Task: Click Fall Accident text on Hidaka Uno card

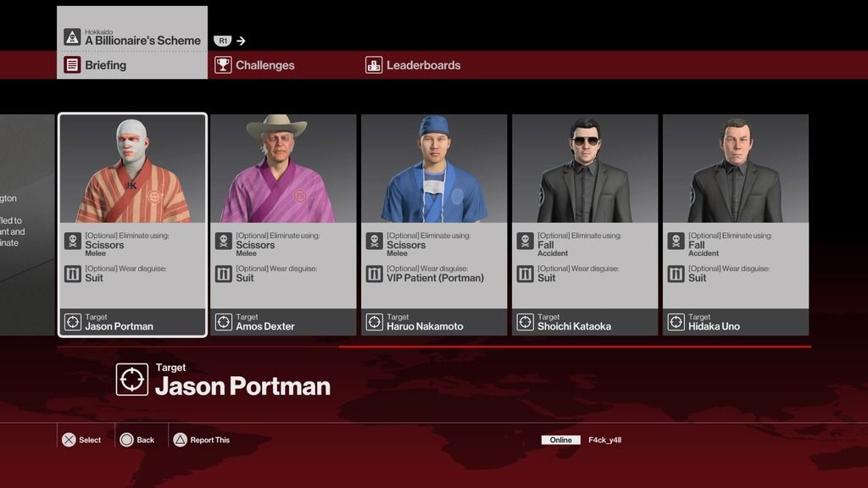Action: pyautogui.click(x=704, y=248)
